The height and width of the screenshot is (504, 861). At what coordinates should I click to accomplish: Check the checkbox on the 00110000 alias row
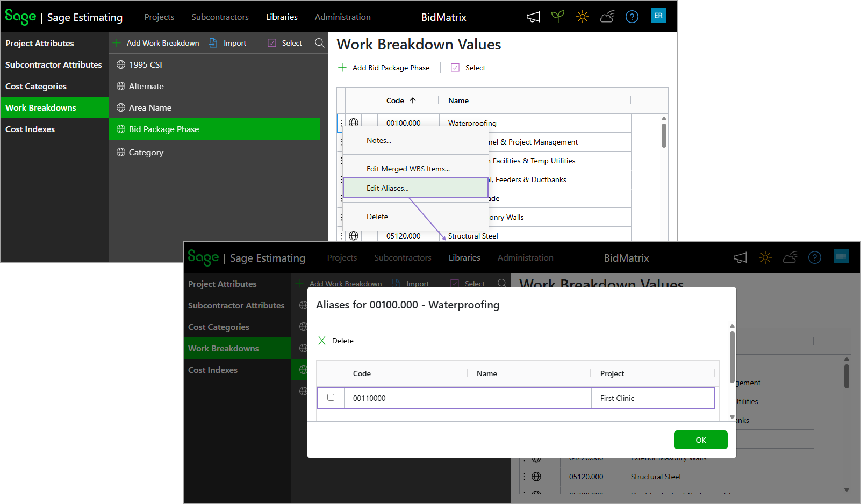click(331, 398)
